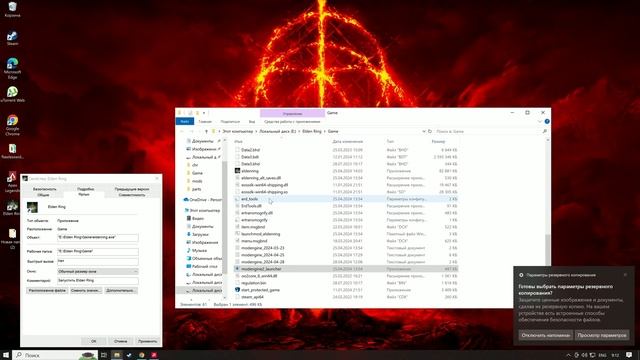Launch the Microsoft Edge desktop icon

[12, 68]
